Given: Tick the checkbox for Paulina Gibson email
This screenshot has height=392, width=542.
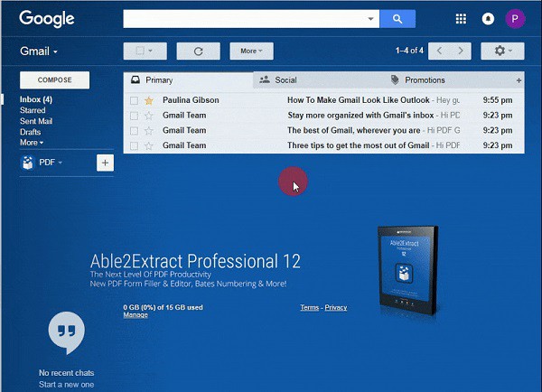Looking at the screenshot, I should (x=134, y=100).
